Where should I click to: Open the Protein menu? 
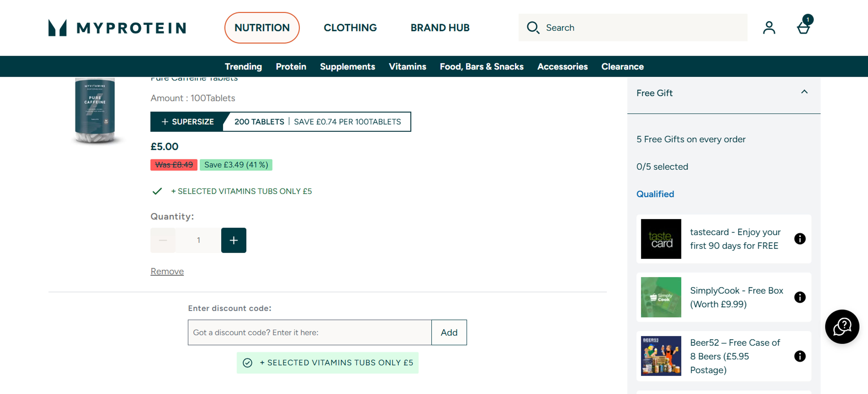(x=291, y=66)
